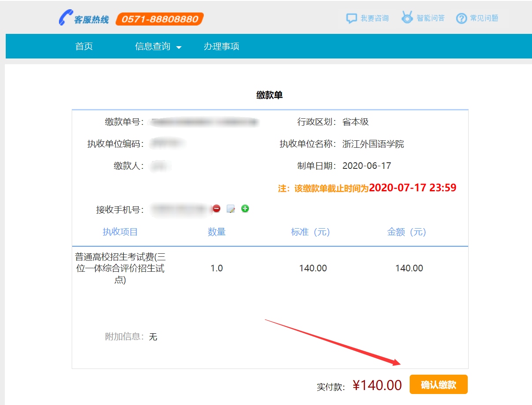This screenshot has height=405, width=532.
Task: Select 办理事项 in the navigation bar
Action: (221, 47)
